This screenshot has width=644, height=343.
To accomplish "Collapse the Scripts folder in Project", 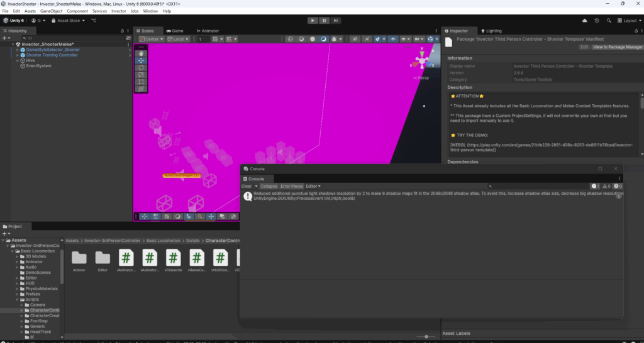I will click(x=18, y=300).
